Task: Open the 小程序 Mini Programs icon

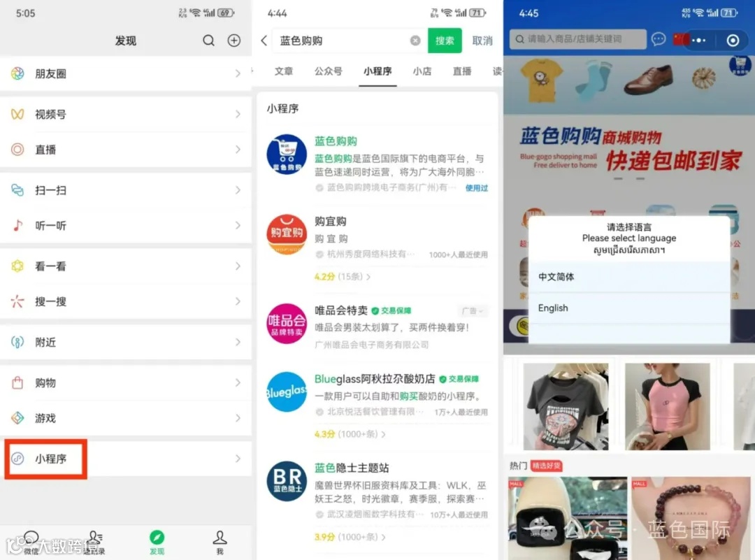Action: pos(17,459)
